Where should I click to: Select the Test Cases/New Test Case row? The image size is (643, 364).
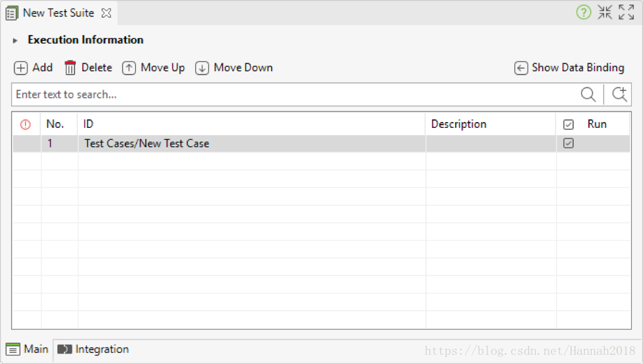322,144
